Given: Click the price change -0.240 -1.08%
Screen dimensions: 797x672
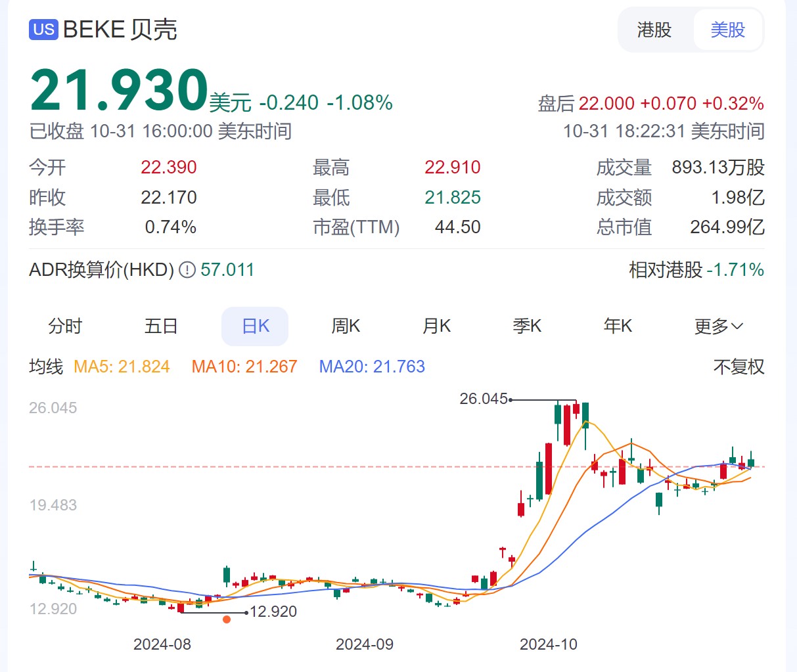Looking at the screenshot, I should point(326,102).
